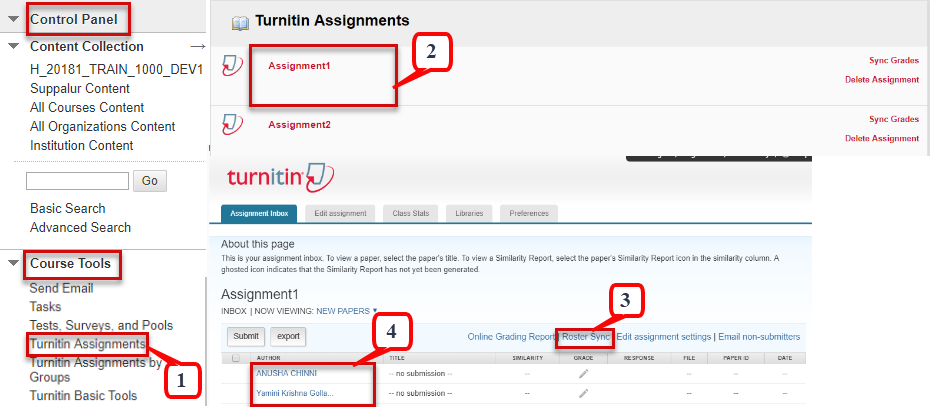
Task: Switch to the Edit assignment tab
Action: tap(335, 213)
